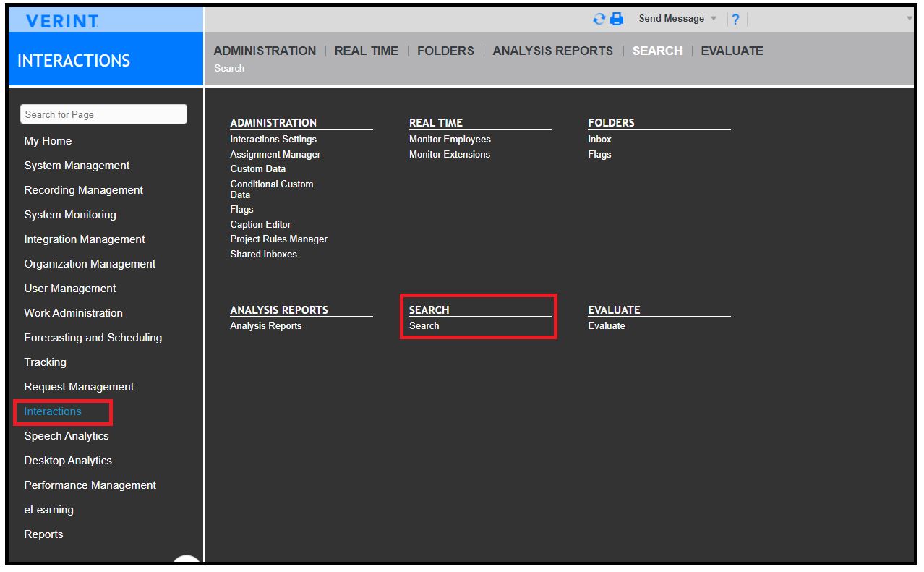924x572 pixels.
Task: Open the Send Message dropdown
Action: [x=677, y=19]
